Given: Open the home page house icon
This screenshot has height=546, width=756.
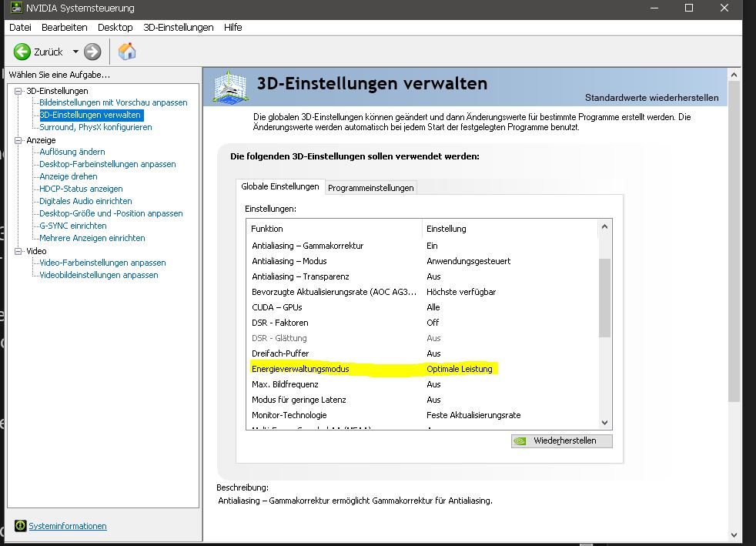Looking at the screenshot, I should tap(127, 51).
